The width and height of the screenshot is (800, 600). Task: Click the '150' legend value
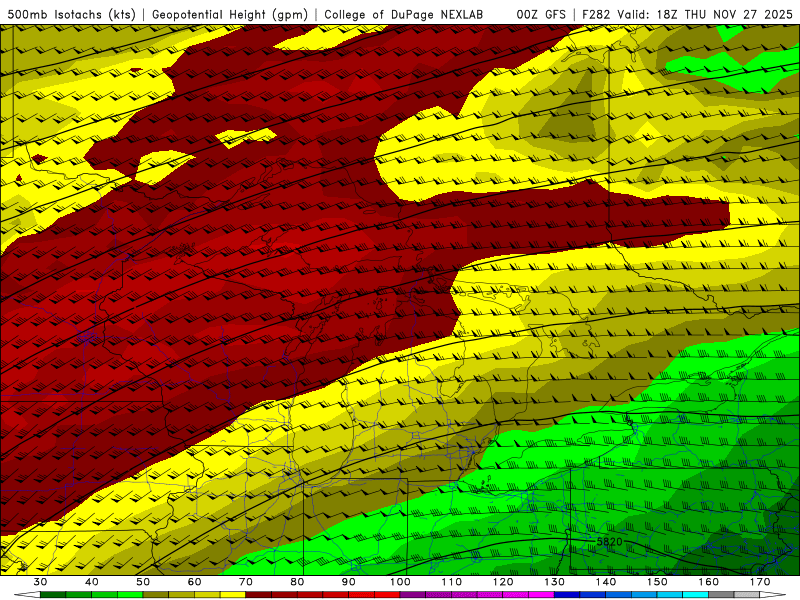tap(657, 582)
